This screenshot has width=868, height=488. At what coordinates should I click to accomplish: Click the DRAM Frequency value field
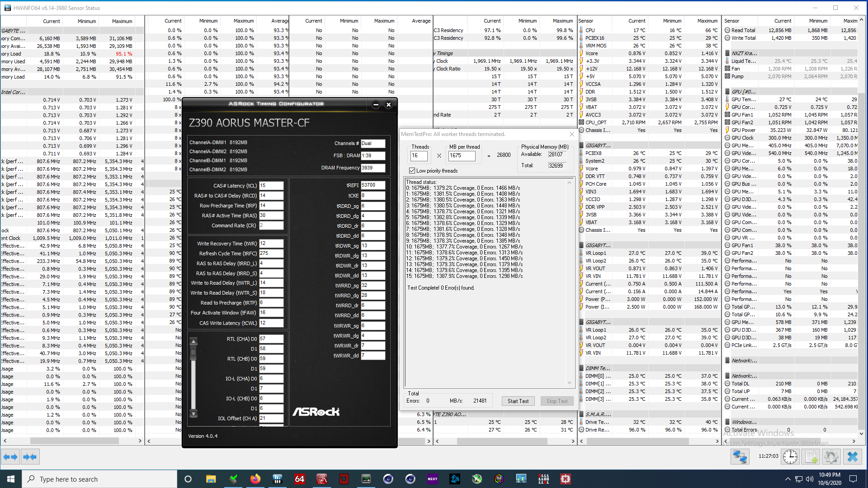click(x=373, y=168)
